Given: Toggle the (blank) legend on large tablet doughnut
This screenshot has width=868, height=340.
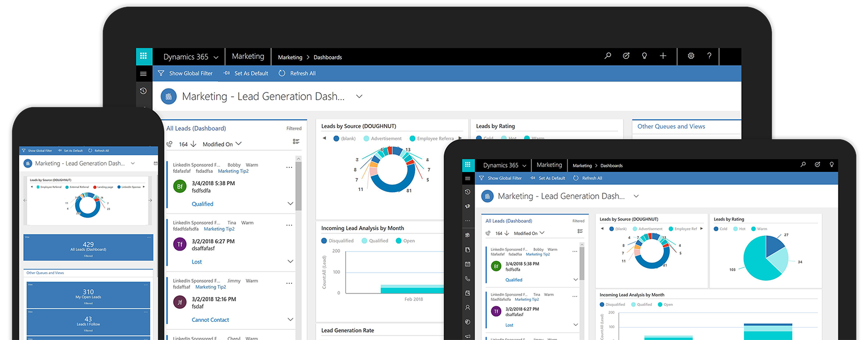Looking at the screenshot, I should coord(345,138).
